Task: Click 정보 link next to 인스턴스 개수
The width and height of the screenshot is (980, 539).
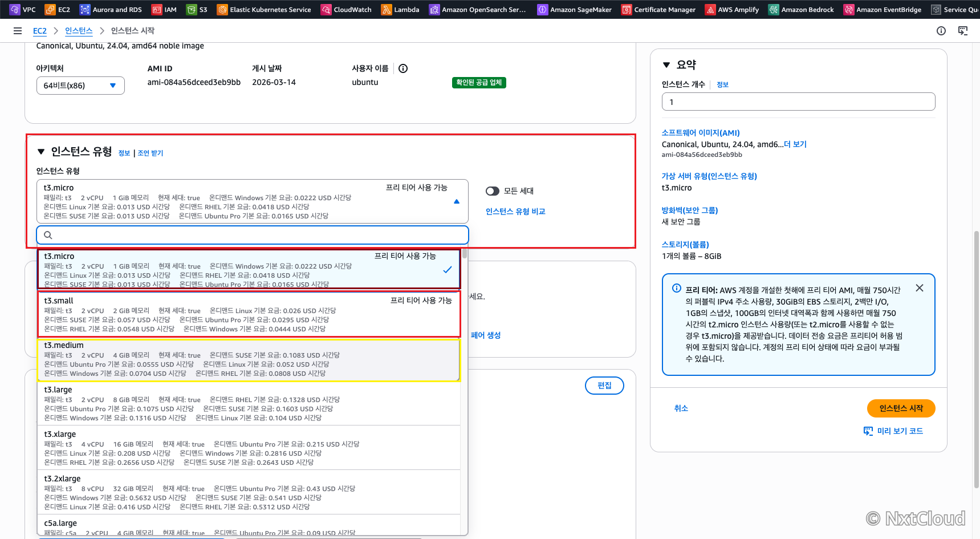Action: tap(722, 84)
